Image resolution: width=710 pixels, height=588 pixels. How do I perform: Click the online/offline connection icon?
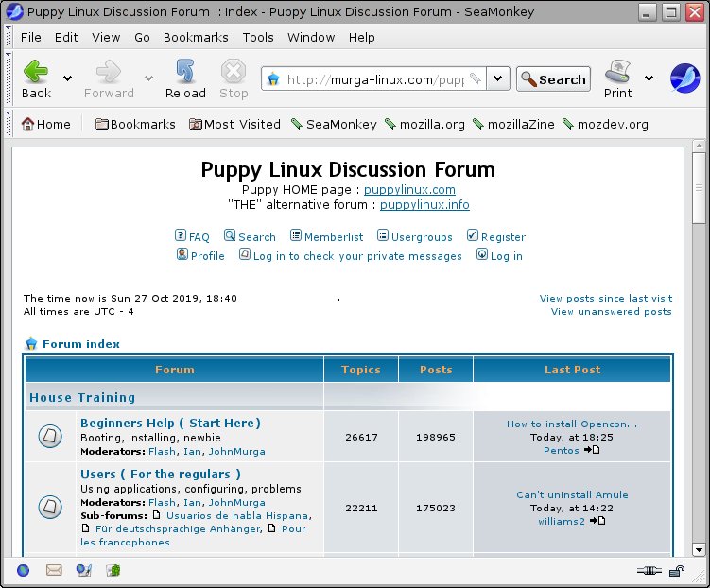(x=649, y=571)
